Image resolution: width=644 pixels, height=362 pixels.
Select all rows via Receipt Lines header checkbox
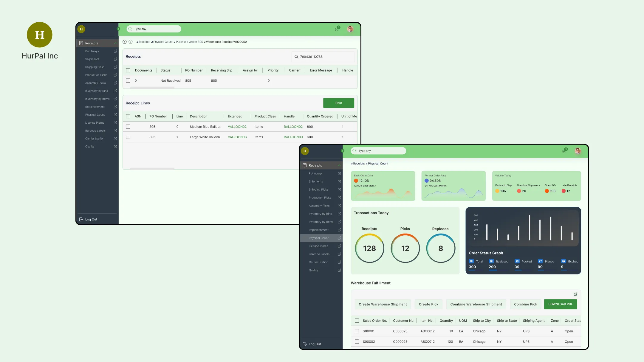pyautogui.click(x=128, y=116)
